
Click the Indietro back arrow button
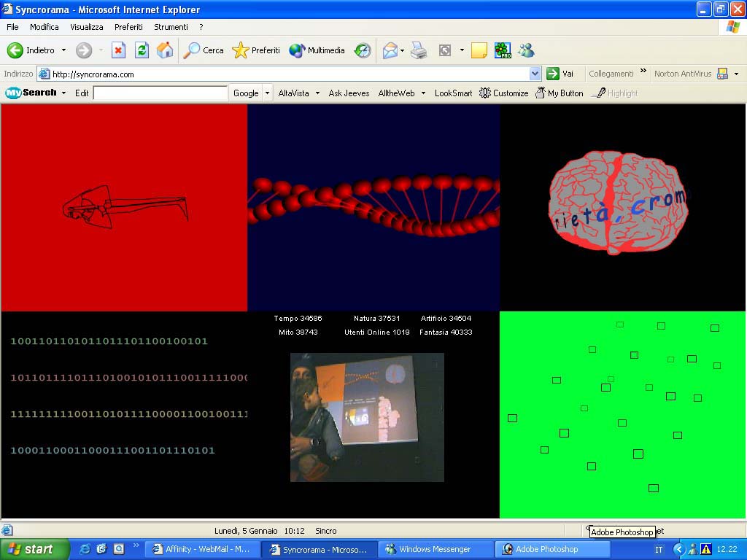[x=16, y=50]
